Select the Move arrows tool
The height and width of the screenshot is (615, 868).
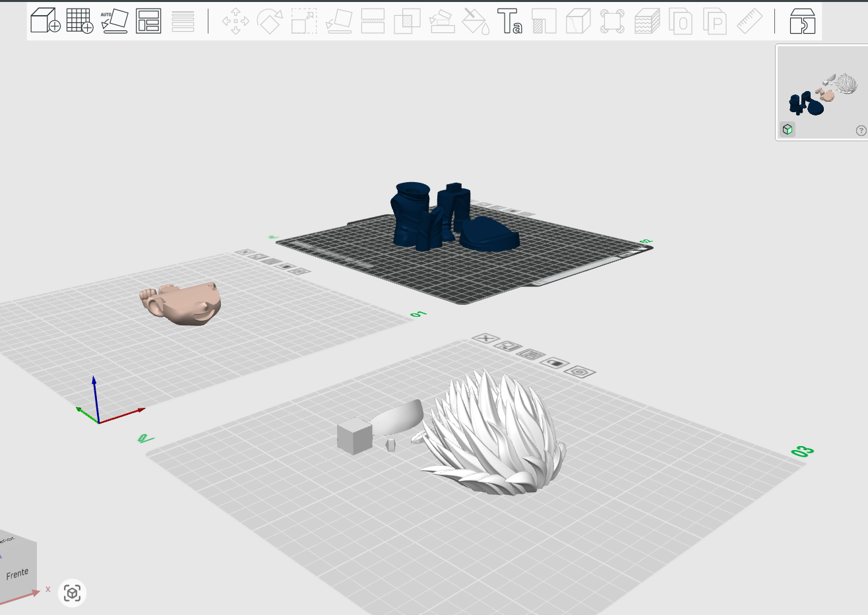235,21
